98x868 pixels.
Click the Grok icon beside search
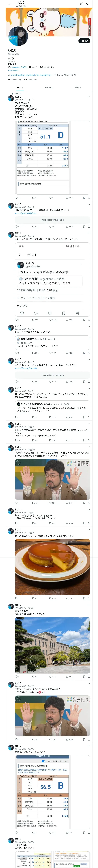click(x=81, y=4)
